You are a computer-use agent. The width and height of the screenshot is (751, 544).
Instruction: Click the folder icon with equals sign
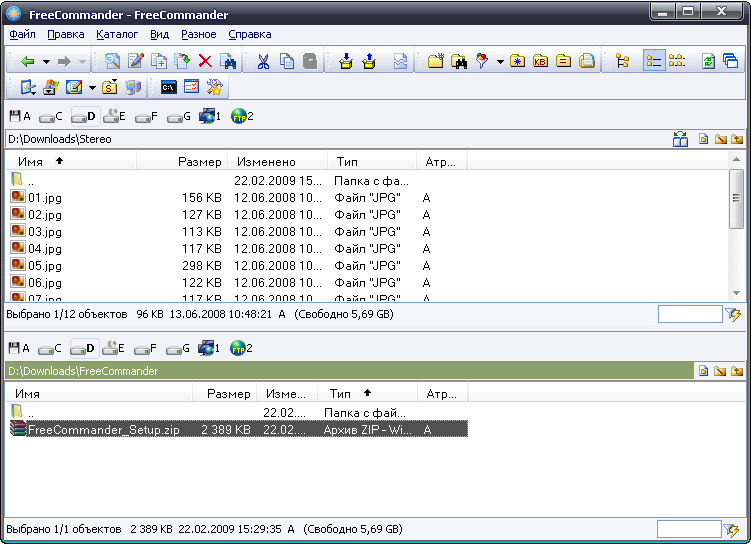point(563,61)
